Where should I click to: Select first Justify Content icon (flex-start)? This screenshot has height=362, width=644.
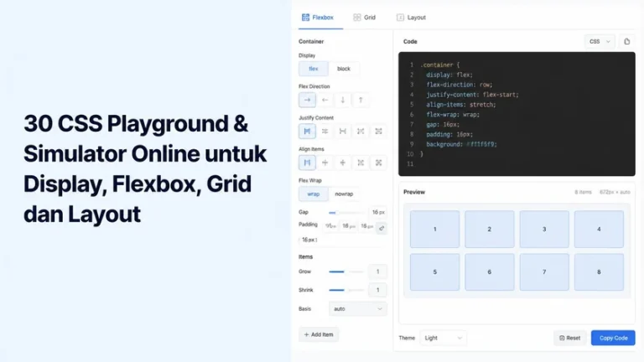coord(307,132)
